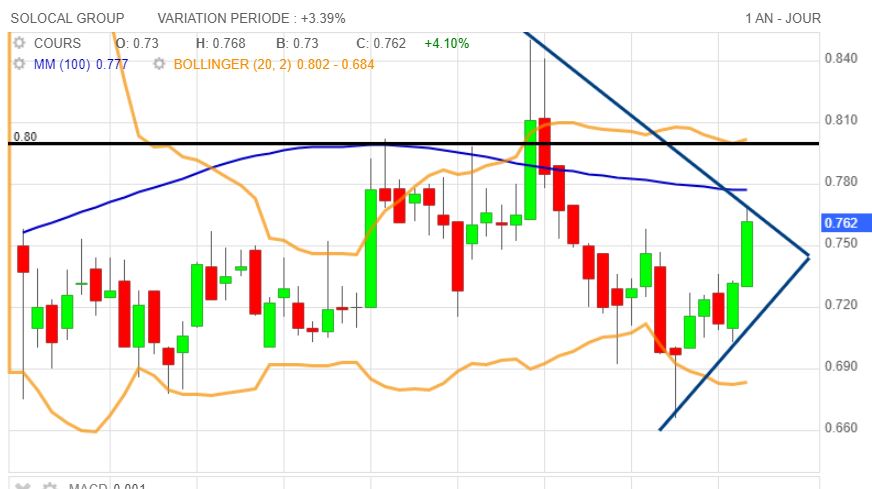
Task: Click the +4.10% daily change value
Action: pyautogui.click(x=447, y=43)
